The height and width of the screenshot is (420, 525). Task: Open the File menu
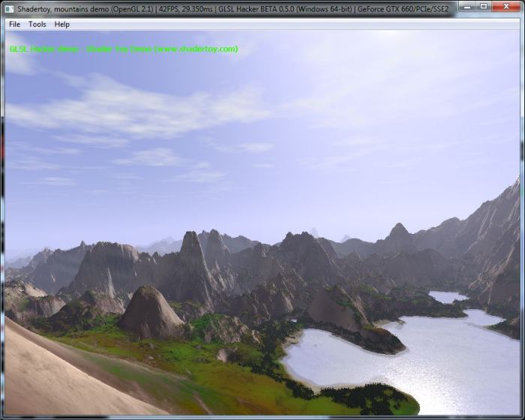pyautogui.click(x=14, y=24)
